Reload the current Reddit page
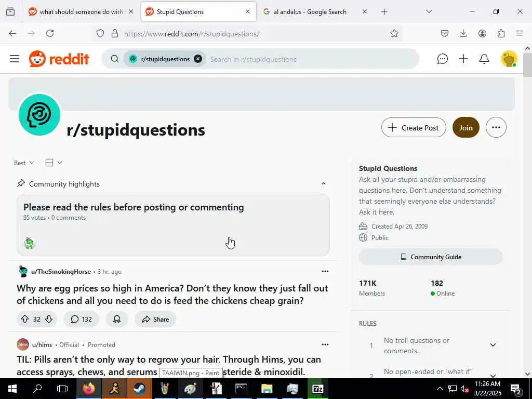This screenshot has height=399, width=532. click(50, 33)
